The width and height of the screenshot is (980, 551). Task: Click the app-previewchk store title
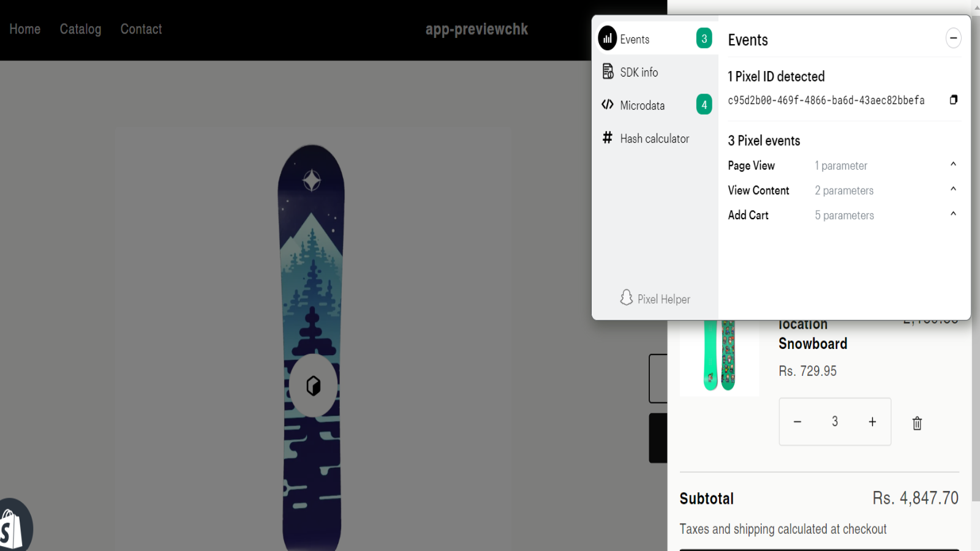pos(477,29)
